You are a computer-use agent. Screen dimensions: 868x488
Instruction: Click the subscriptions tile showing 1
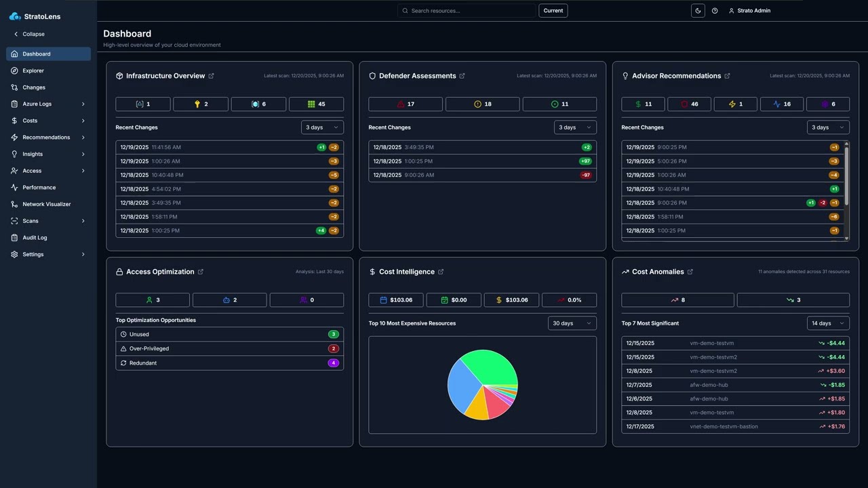point(143,104)
